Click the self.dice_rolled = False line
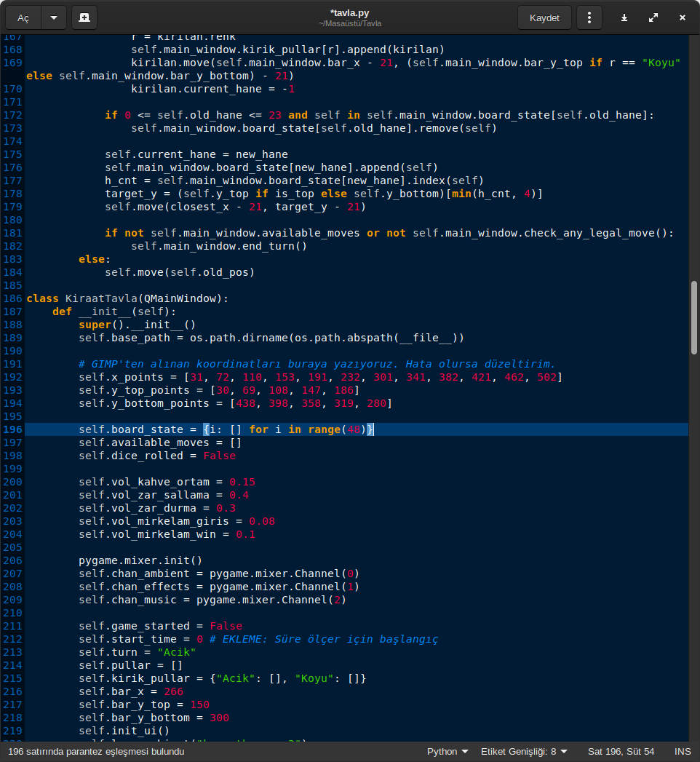This screenshot has width=700, height=762. (x=157, y=456)
